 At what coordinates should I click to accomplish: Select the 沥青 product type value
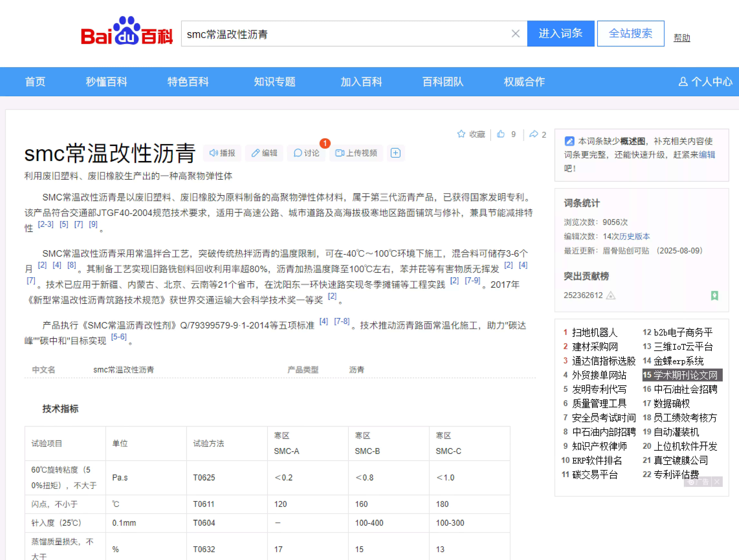(356, 370)
